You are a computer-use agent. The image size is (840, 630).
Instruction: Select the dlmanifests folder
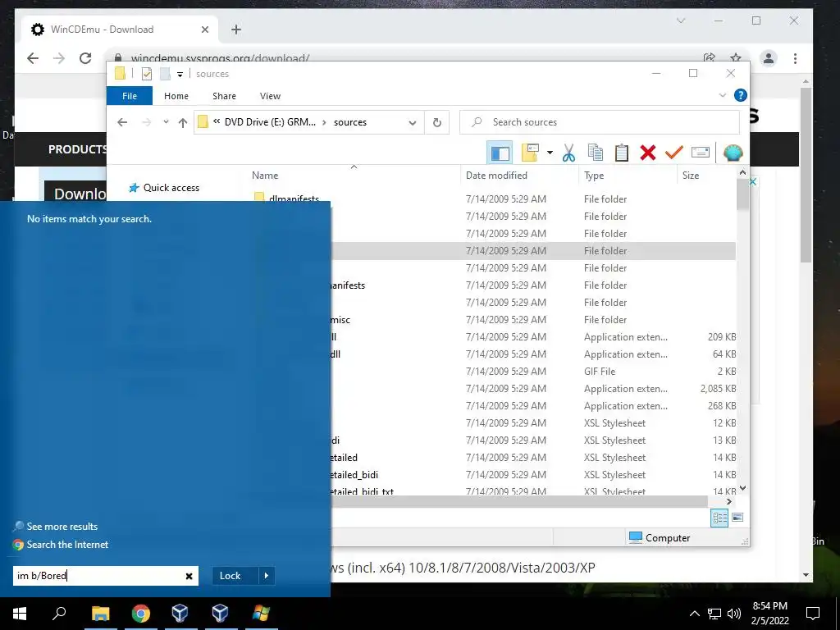pyautogui.click(x=294, y=199)
